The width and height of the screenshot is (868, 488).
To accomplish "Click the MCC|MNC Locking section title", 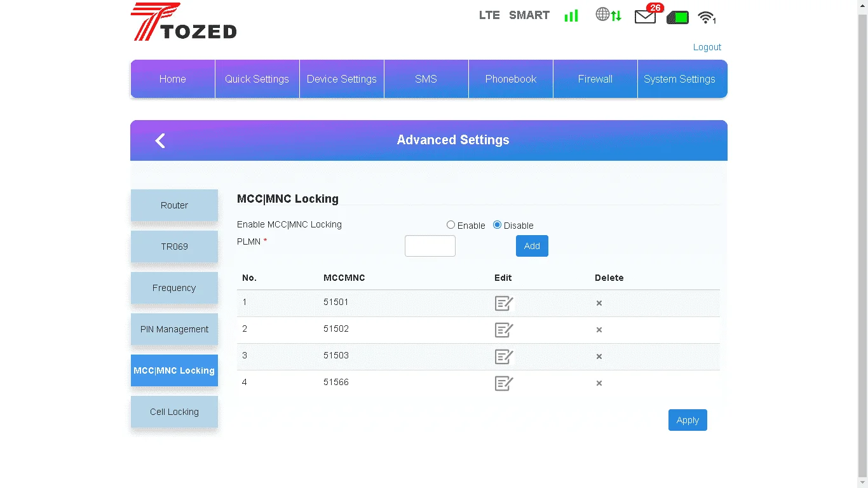I will pos(288,199).
